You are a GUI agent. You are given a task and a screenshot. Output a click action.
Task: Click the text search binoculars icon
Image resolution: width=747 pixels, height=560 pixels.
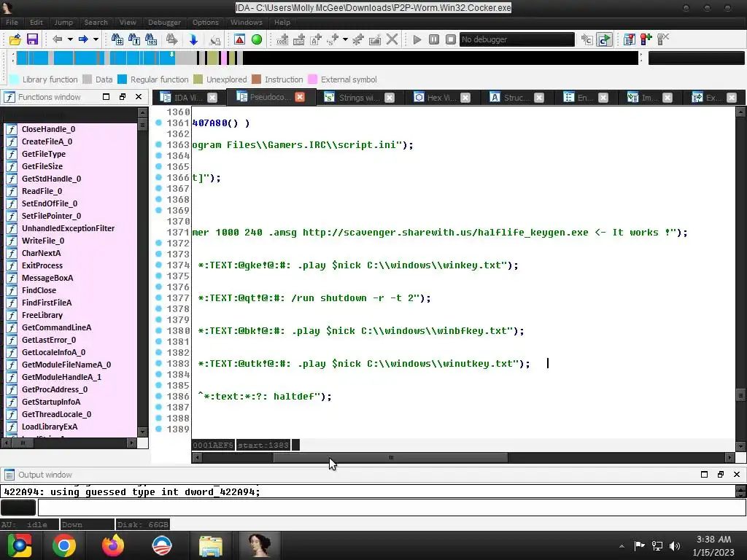click(x=134, y=39)
